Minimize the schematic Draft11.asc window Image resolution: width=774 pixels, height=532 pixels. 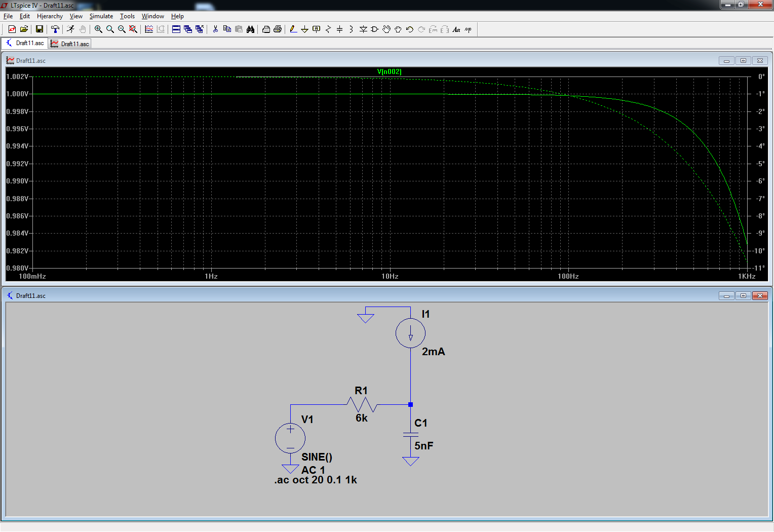coord(726,296)
